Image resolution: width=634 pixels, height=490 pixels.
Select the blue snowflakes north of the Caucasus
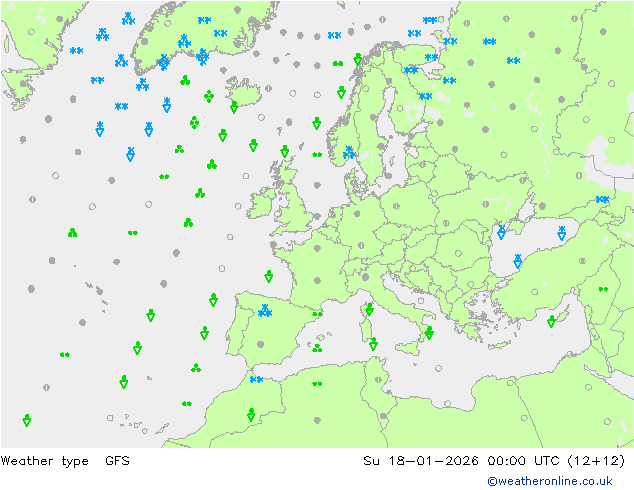602,199
